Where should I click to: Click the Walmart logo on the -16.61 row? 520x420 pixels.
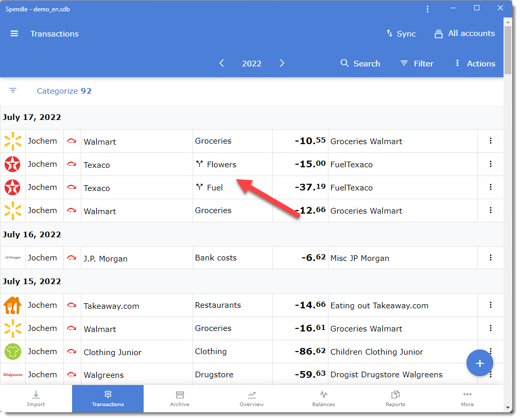click(x=12, y=328)
